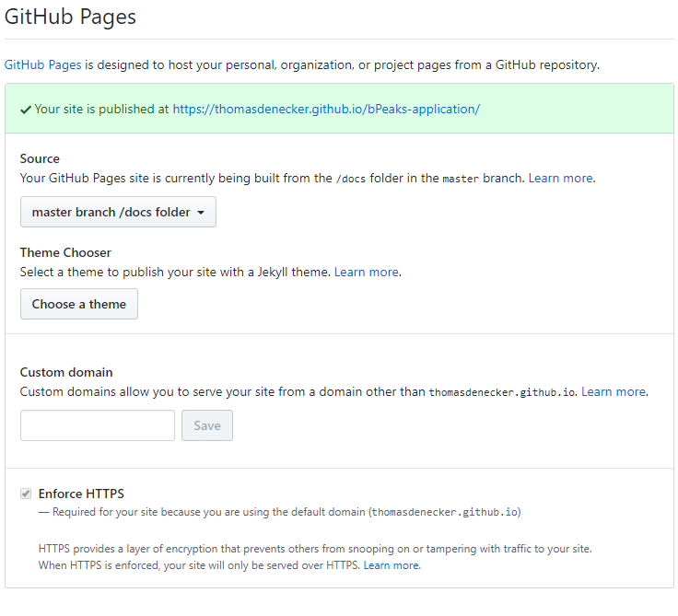This screenshot has width=678, height=616.
Task: Open the GitHub Pages link in the description
Action: pos(42,64)
